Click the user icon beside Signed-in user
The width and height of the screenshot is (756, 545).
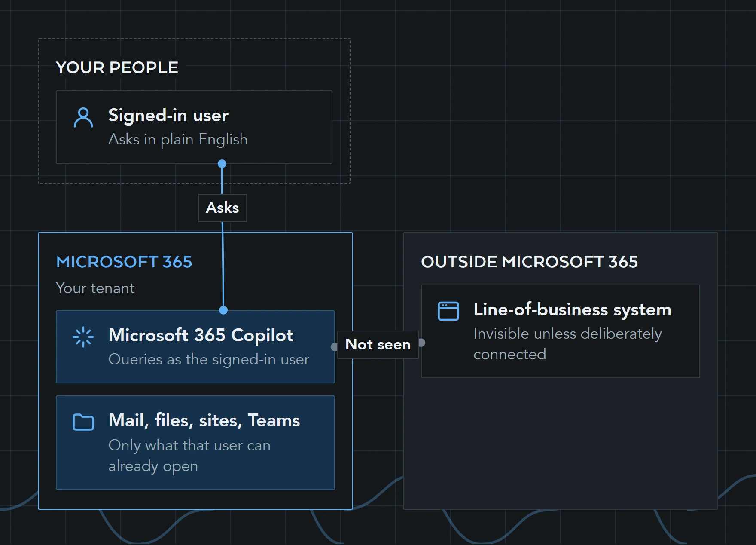[x=83, y=117]
